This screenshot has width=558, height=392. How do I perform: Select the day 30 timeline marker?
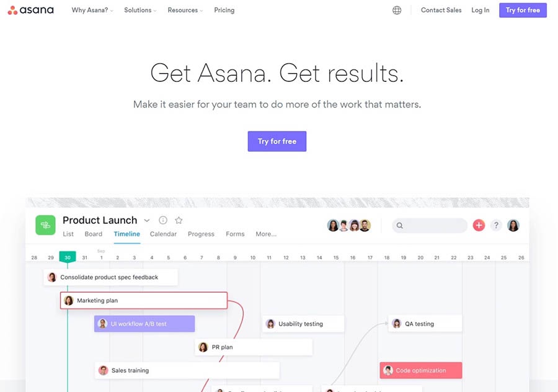point(67,257)
